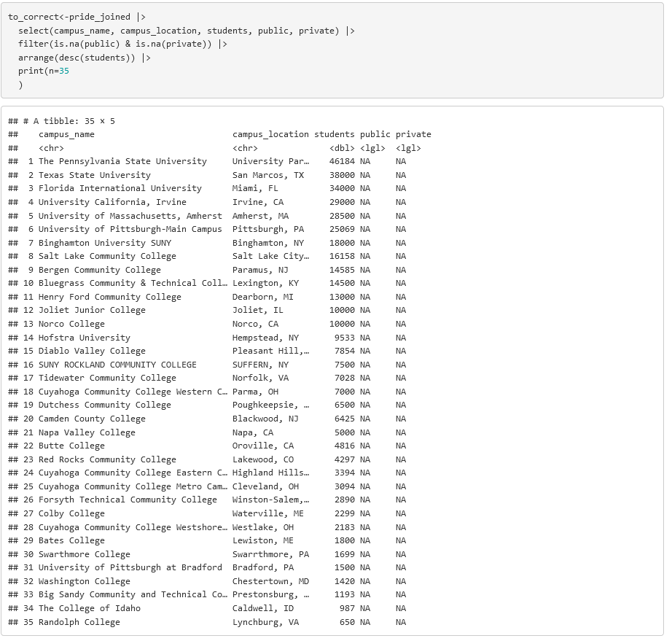This screenshot has width=672, height=641.
Task: Click the '# A tibble: 35 × 5' header
Action: [x=69, y=121]
